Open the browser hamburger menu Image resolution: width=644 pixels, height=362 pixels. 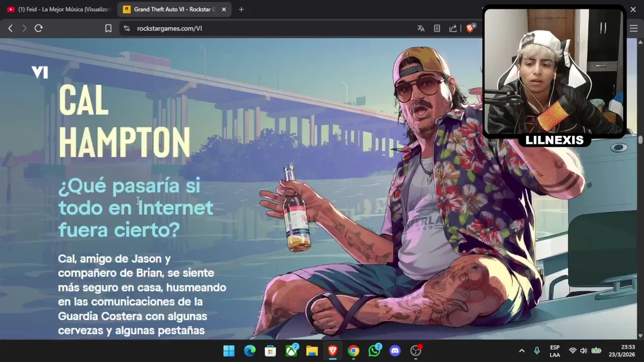(x=633, y=29)
